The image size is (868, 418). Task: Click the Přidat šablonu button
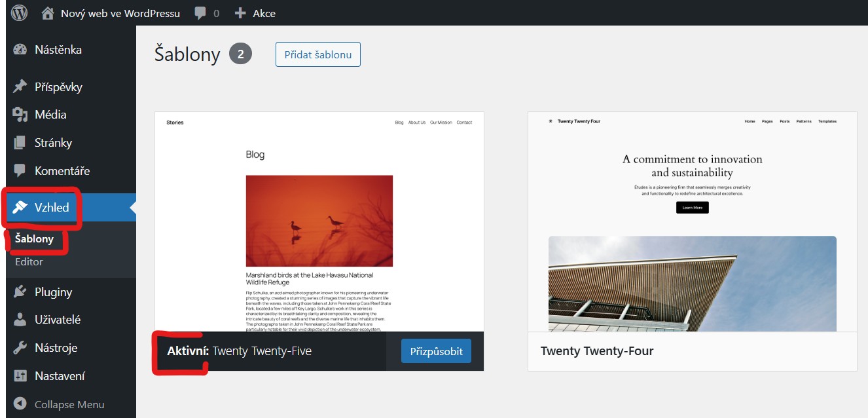click(317, 54)
